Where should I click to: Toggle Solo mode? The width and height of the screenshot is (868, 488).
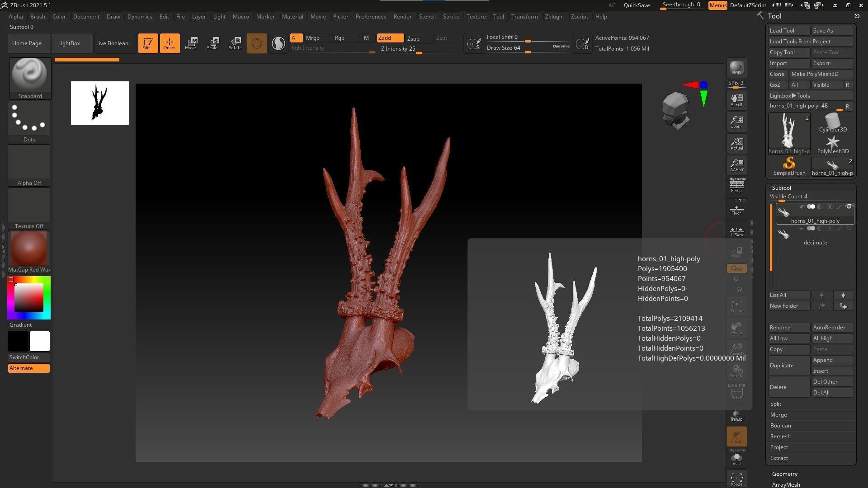[x=736, y=458]
